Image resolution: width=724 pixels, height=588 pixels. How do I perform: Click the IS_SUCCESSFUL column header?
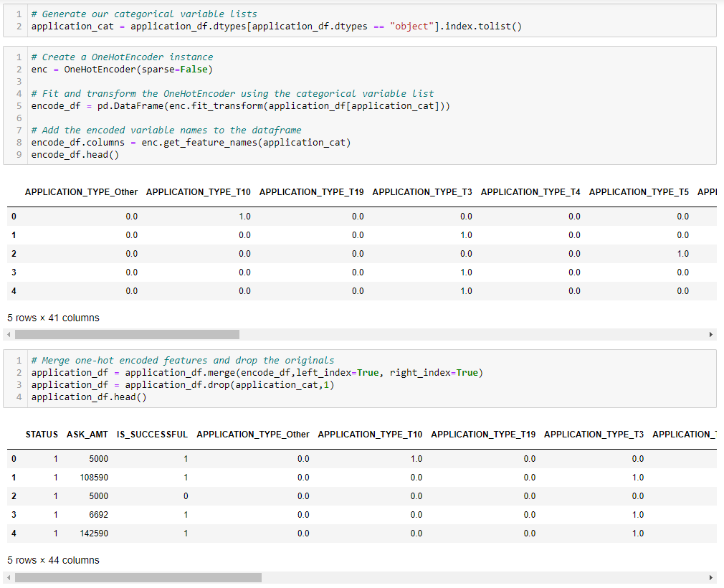(x=153, y=435)
